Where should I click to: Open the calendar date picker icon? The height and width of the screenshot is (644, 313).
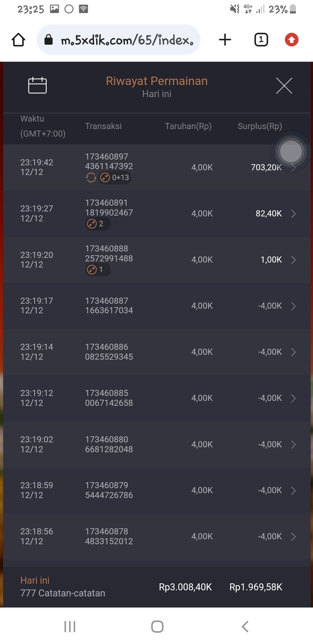pyautogui.click(x=37, y=85)
